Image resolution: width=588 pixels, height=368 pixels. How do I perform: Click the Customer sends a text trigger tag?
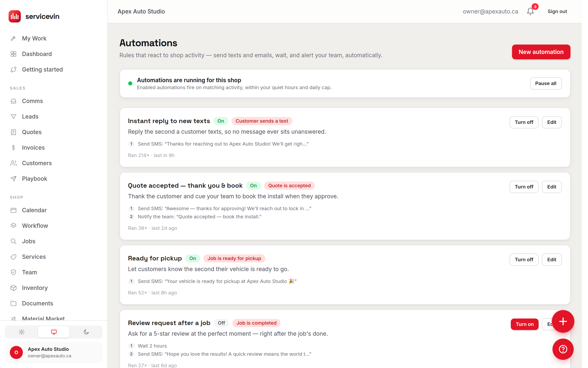[x=262, y=121]
